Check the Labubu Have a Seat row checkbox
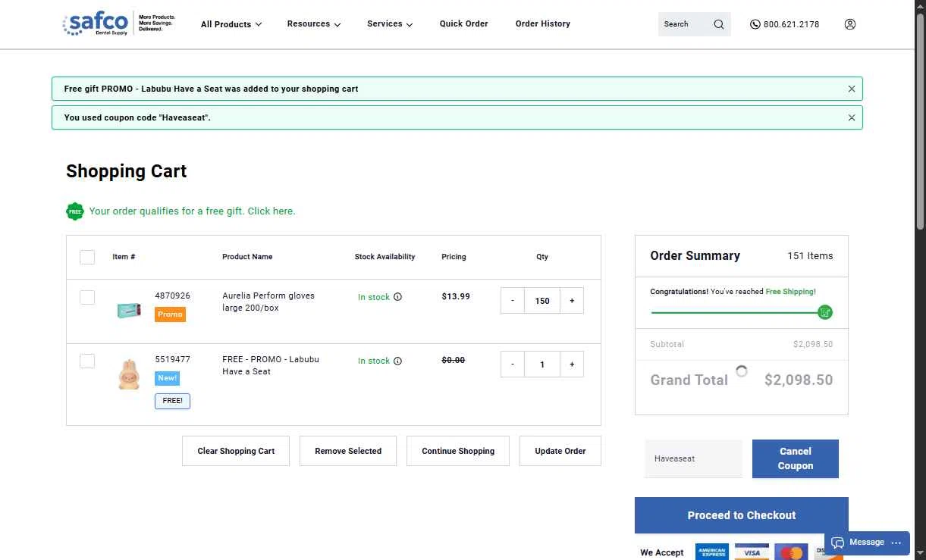The height and width of the screenshot is (560, 926). click(x=87, y=361)
